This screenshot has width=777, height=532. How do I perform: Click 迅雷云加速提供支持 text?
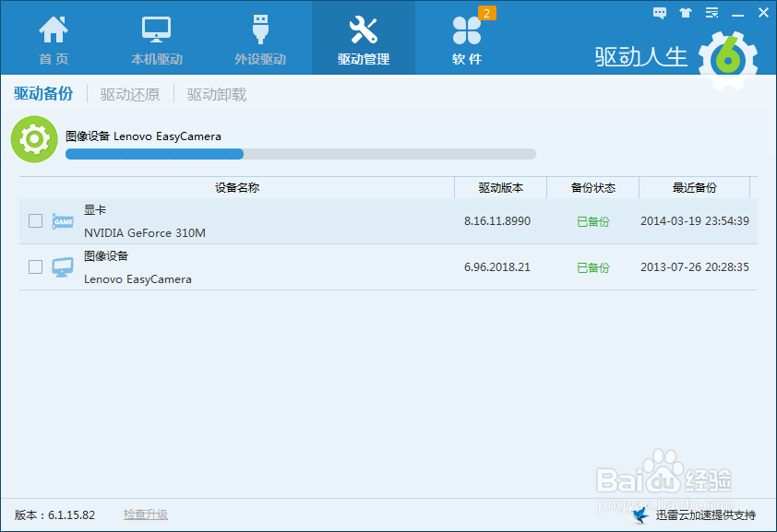click(x=706, y=515)
